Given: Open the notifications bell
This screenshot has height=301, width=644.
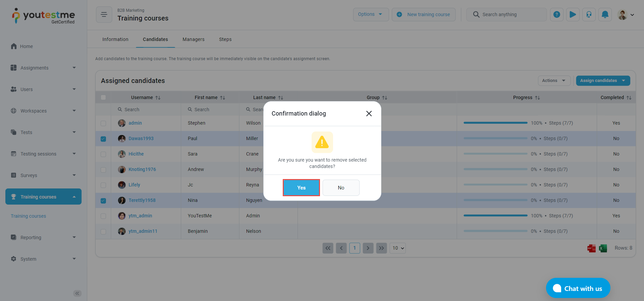Looking at the screenshot, I should (605, 14).
